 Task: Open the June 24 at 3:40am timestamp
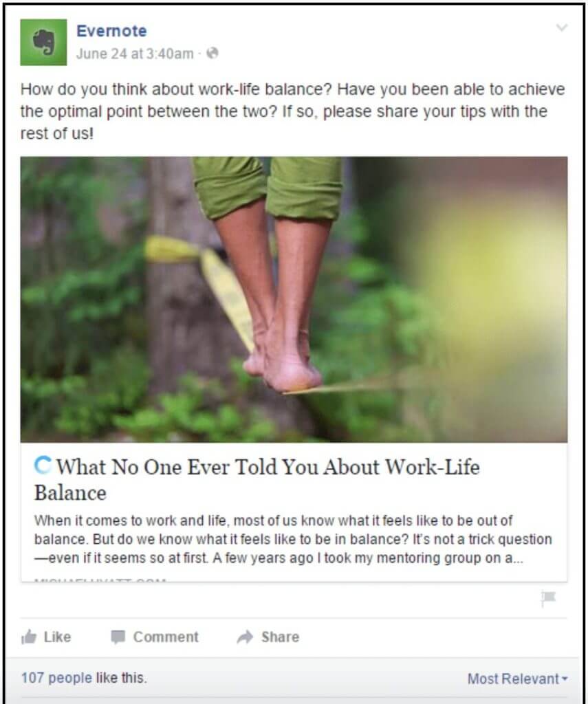click(135, 54)
